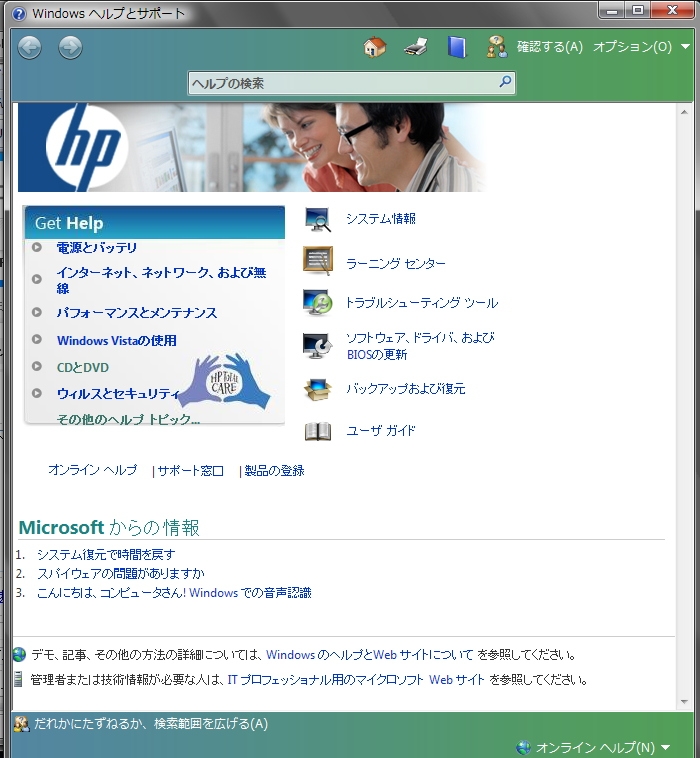Screen dimensions: 700x758
Task: Maximize the help window
Action: pos(638,10)
